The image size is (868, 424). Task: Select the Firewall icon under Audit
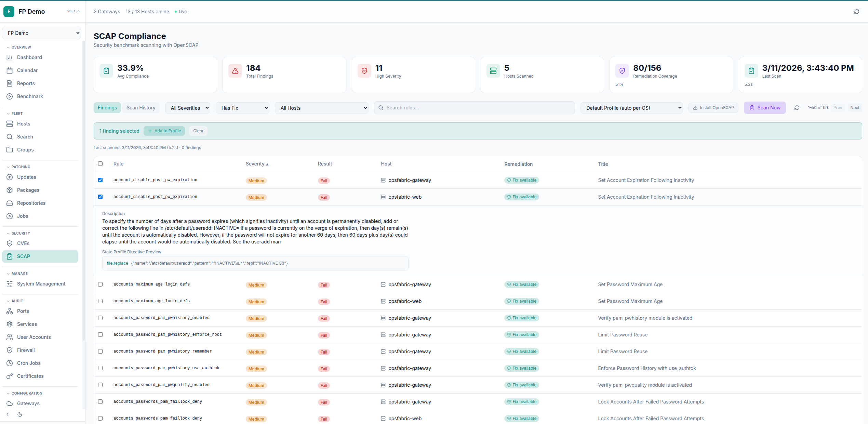click(x=10, y=350)
